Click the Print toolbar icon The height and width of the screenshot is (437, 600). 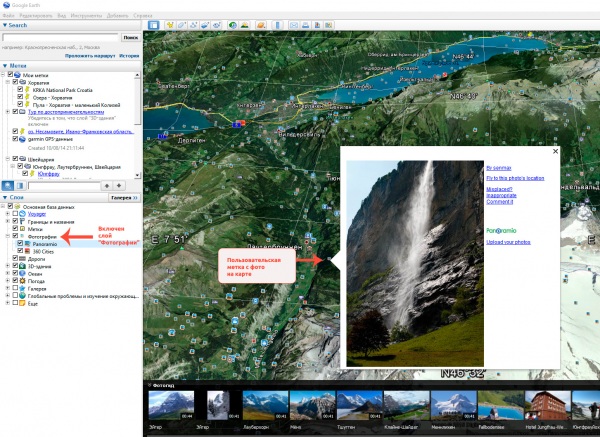coord(305,25)
